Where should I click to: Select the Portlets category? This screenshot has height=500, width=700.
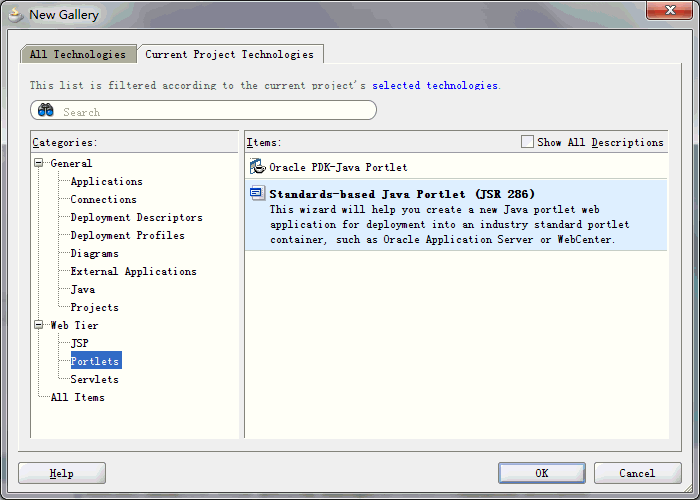coord(96,361)
